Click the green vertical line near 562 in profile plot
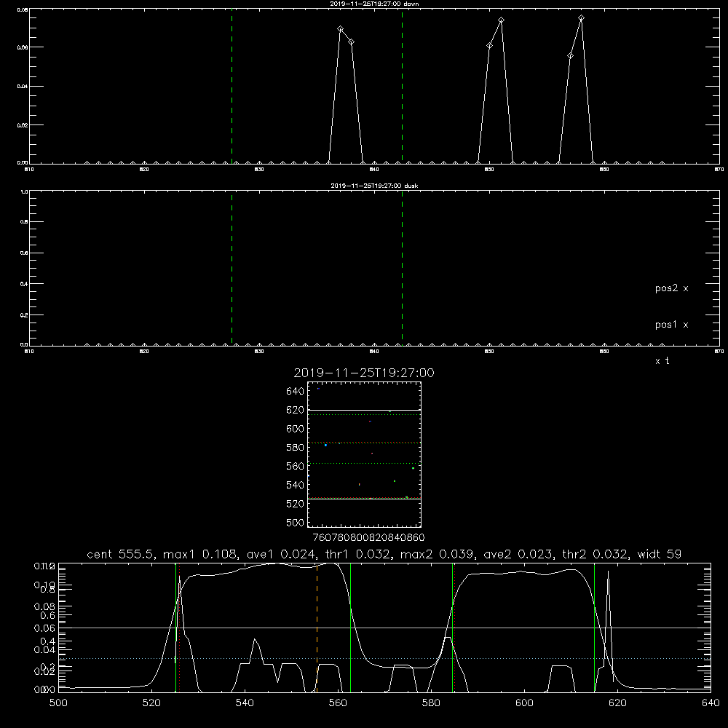 point(351,628)
